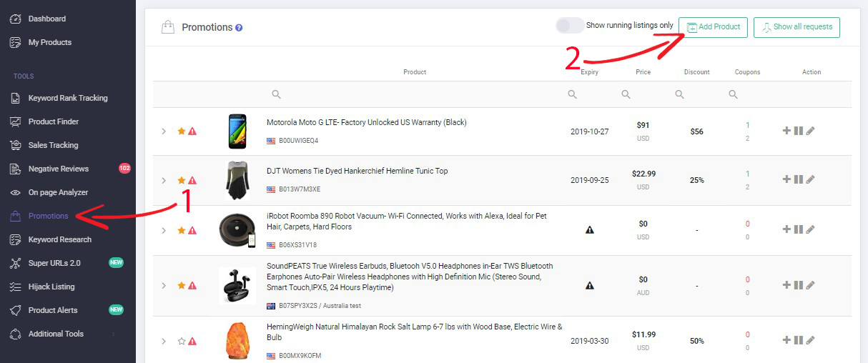Screen dimensions: 868x363
Task: Open the Motorola Moto G LTE product title
Action: [367, 122]
